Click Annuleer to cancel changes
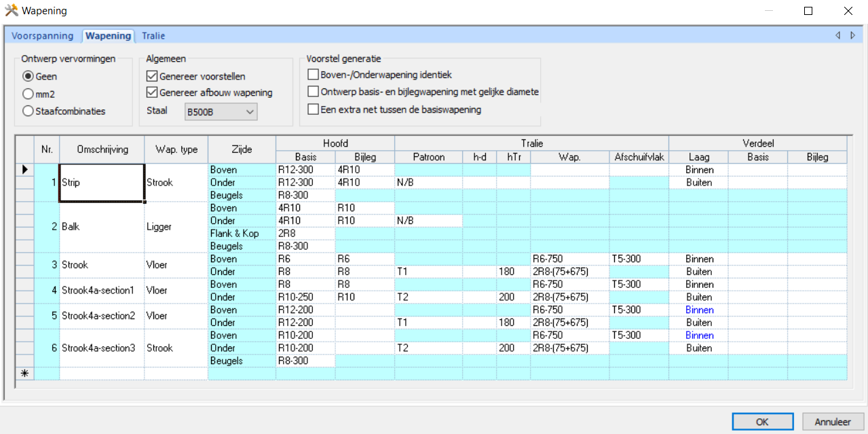The width and height of the screenshot is (868, 434). (x=833, y=421)
